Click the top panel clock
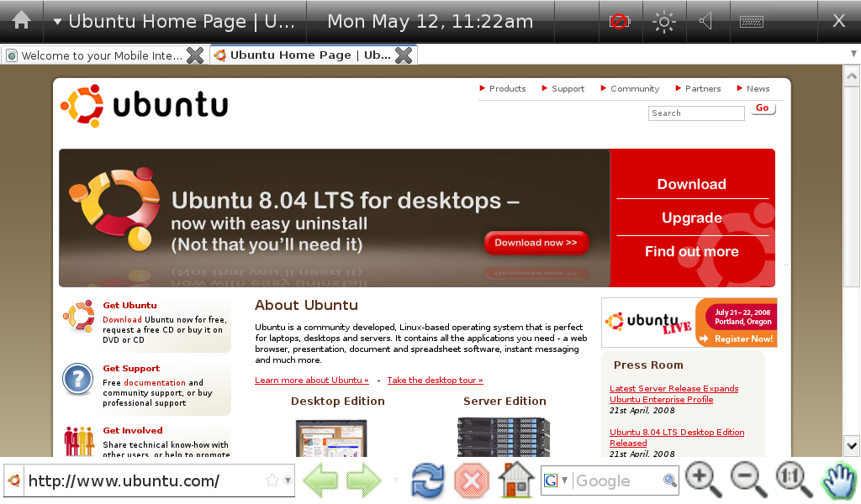The image size is (861, 504). click(x=430, y=21)
